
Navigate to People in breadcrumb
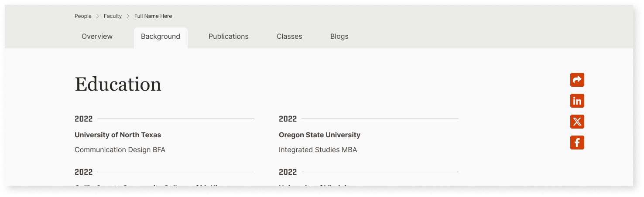[83, 16]
